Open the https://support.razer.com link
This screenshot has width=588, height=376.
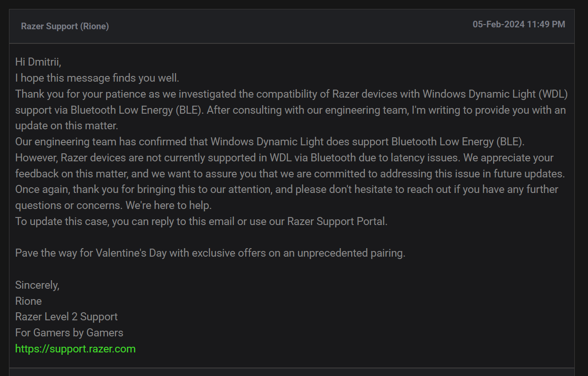click(75, 349)
